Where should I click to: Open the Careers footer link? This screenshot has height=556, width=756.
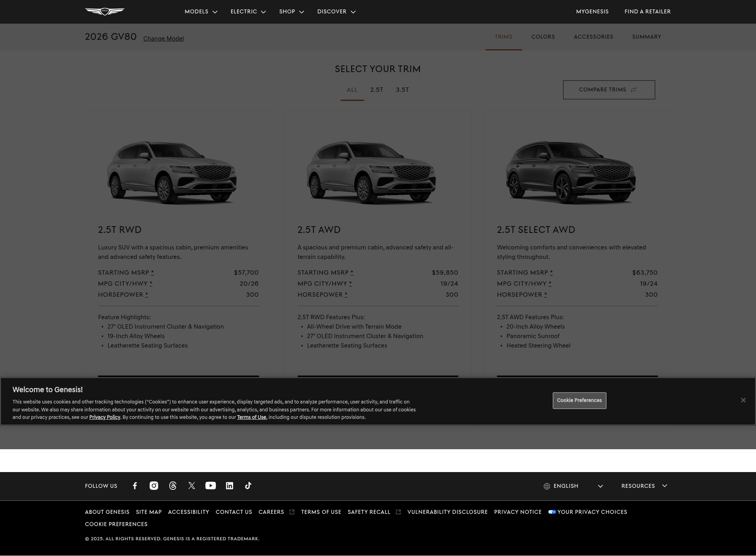tap(271, 512)
